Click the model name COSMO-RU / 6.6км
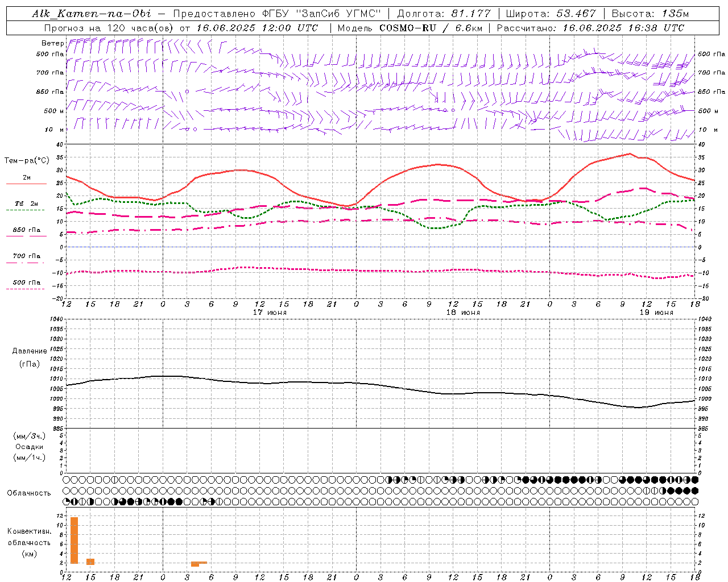The width and height of the screenshot is (728, 582). [431, 28]
